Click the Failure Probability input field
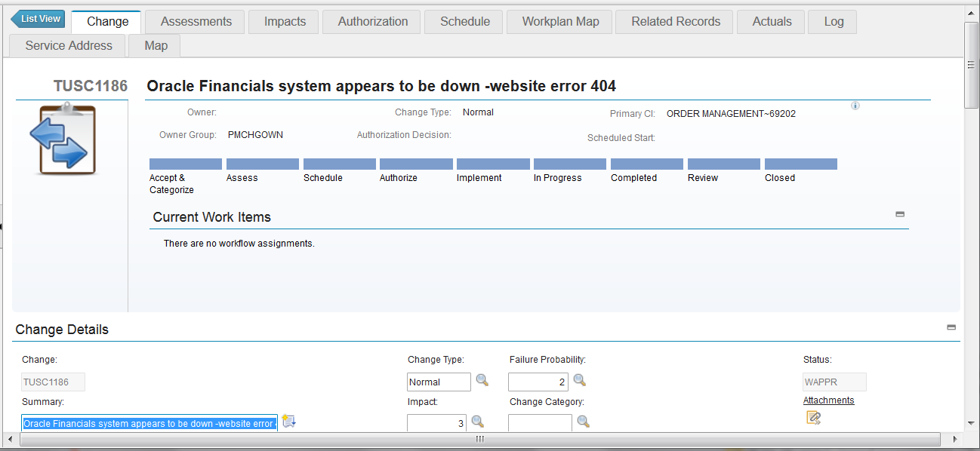 pos(538,382)
